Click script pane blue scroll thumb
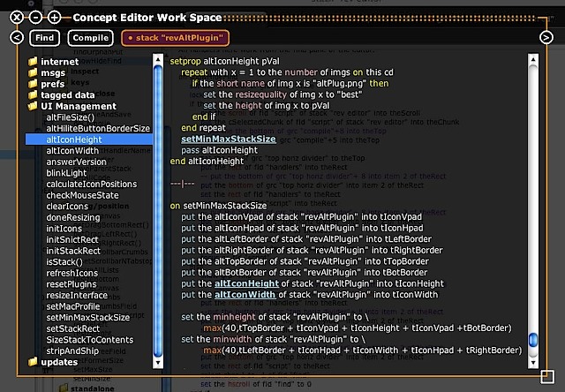Viewport: 565px width, 392px height. coord(533,340)
